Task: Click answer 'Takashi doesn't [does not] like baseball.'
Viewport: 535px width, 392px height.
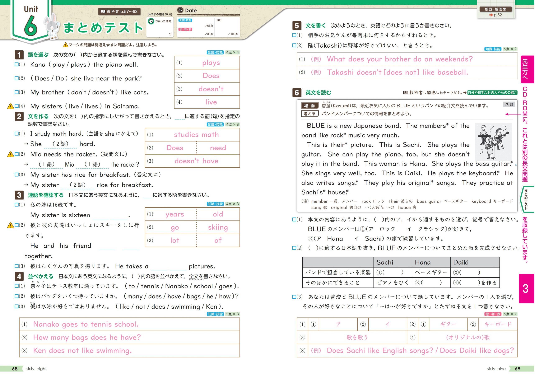Action: [x=397, y=72]
